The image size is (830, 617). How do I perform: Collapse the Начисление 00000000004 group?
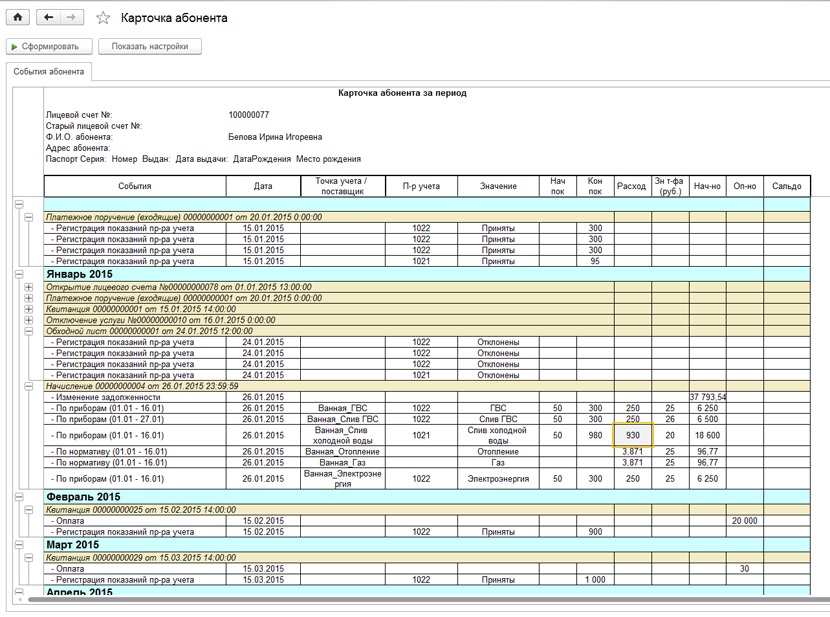click(29, 386)
